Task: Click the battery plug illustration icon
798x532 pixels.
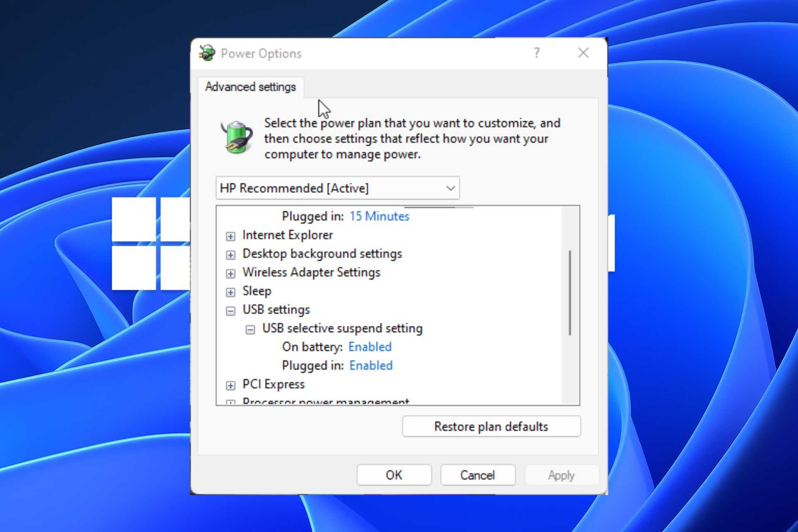Action: 236,137
